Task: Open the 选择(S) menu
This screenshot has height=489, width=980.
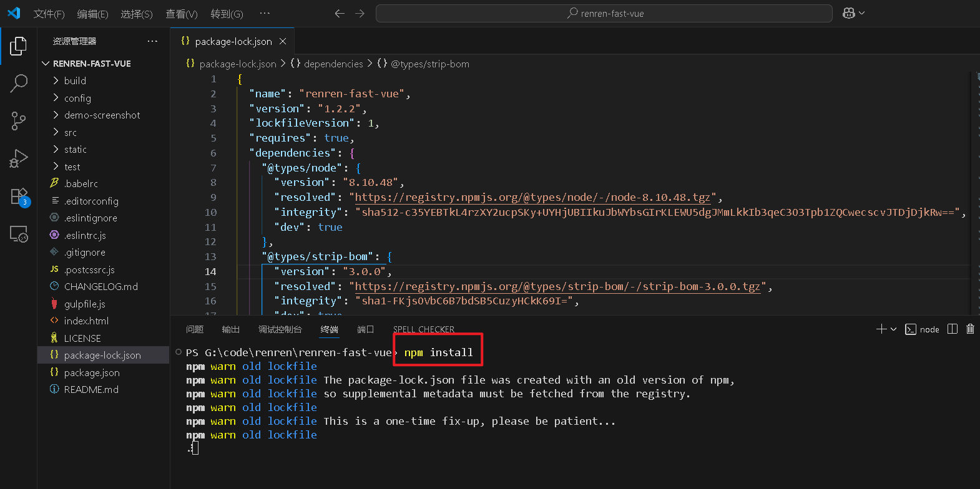Action: coord(136,14)
